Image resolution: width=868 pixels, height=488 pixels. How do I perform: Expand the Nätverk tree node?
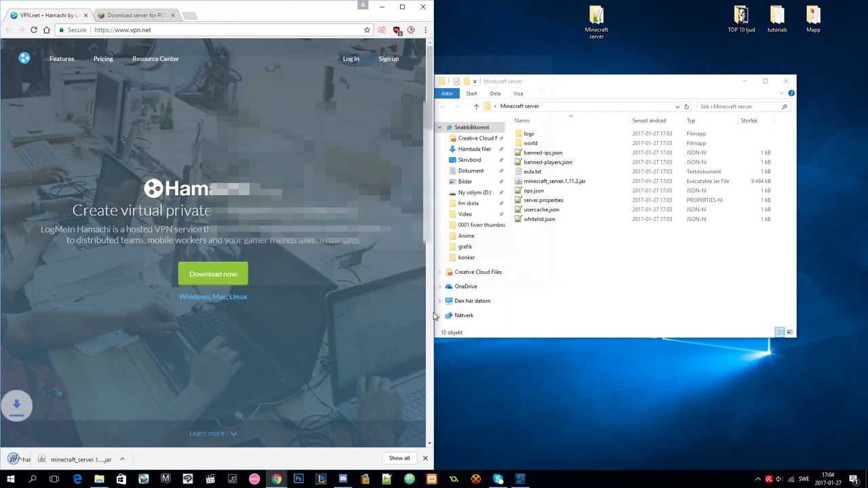click(x=439, y=315)
